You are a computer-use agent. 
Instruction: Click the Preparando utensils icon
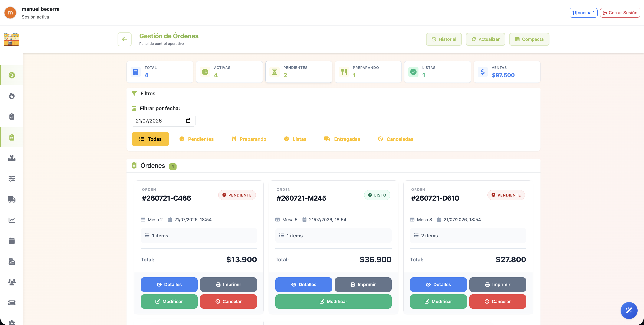(x=344, y=72)
